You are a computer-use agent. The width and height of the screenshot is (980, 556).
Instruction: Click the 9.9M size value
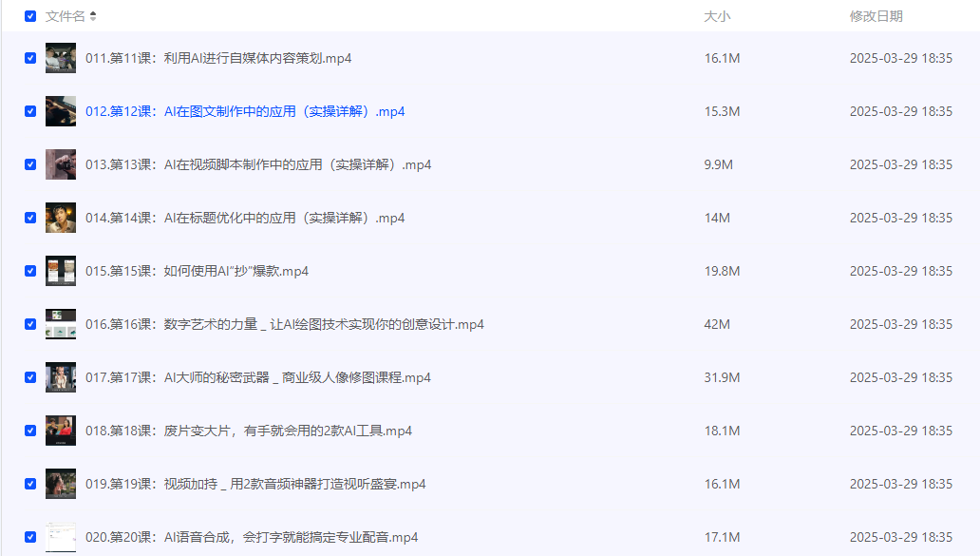718,164
